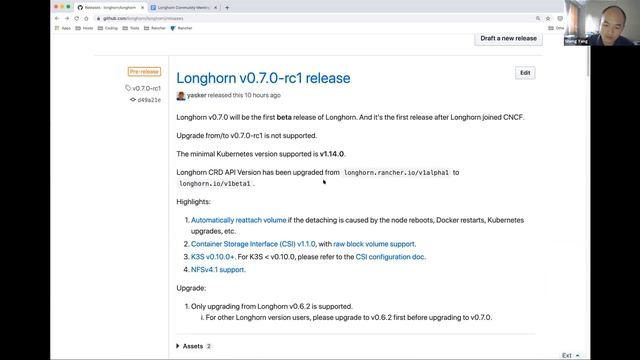
Task: Click the "released this 10 hours ago" text
Action: click(244, 95)
